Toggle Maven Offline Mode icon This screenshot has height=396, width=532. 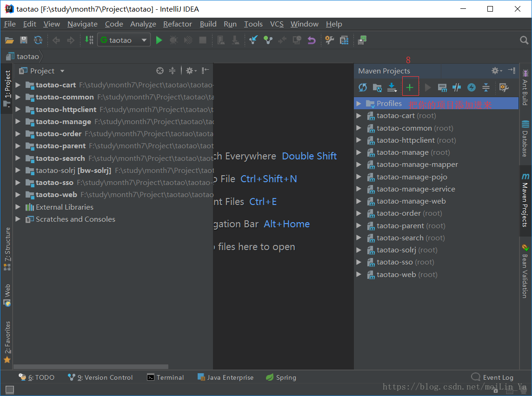[x=457, y=87]
